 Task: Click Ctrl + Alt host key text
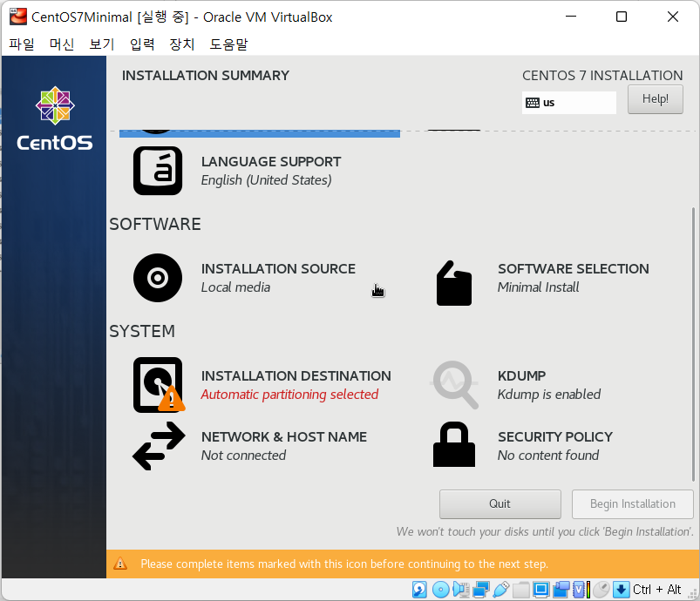click(656, 590)
